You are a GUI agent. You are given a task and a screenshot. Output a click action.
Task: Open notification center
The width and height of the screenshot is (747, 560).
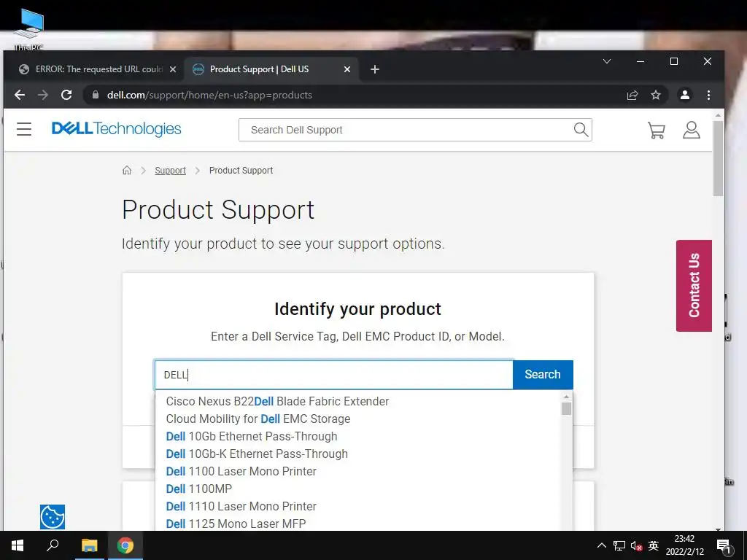coord(724,546)
